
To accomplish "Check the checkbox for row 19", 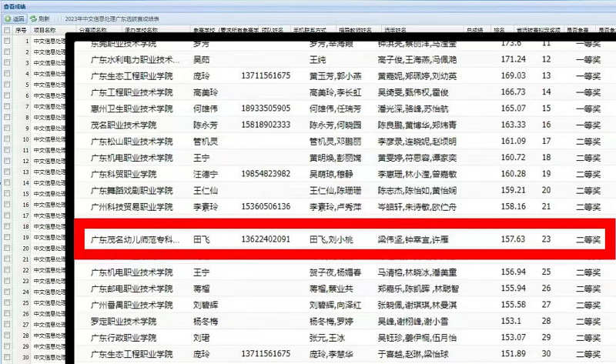I will [x=7, y=237].
